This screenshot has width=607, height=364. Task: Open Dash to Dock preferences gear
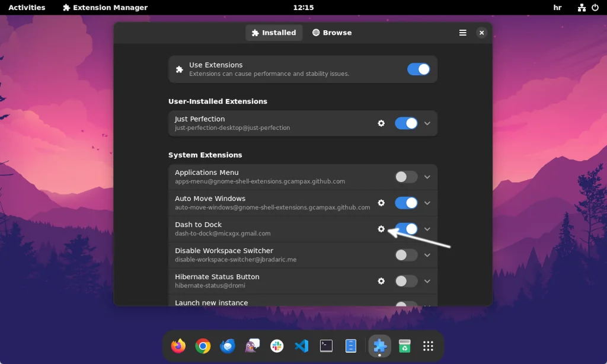click(381, 229)
